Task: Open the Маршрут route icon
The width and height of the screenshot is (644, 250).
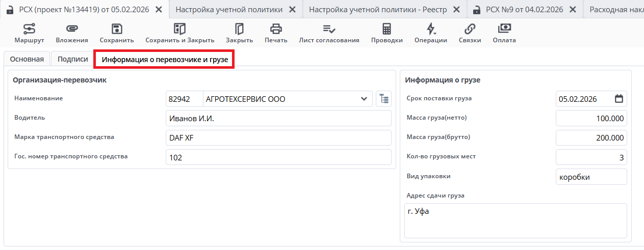Action: [29, 29]
